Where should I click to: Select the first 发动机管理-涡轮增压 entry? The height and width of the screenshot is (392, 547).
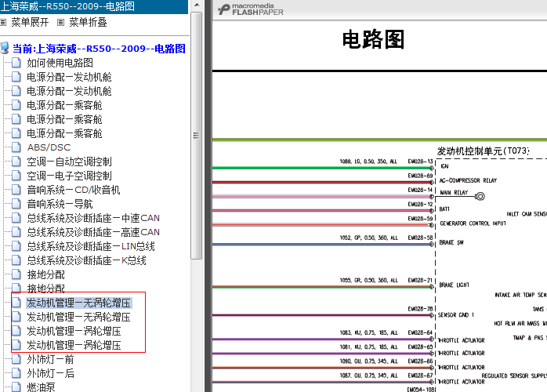pos(74,331)
